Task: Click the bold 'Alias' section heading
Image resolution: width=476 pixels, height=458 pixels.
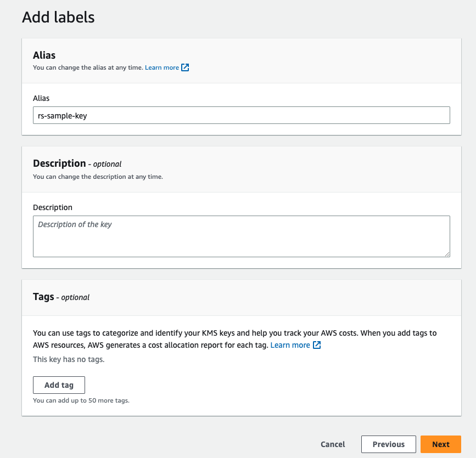Action: 44,55
